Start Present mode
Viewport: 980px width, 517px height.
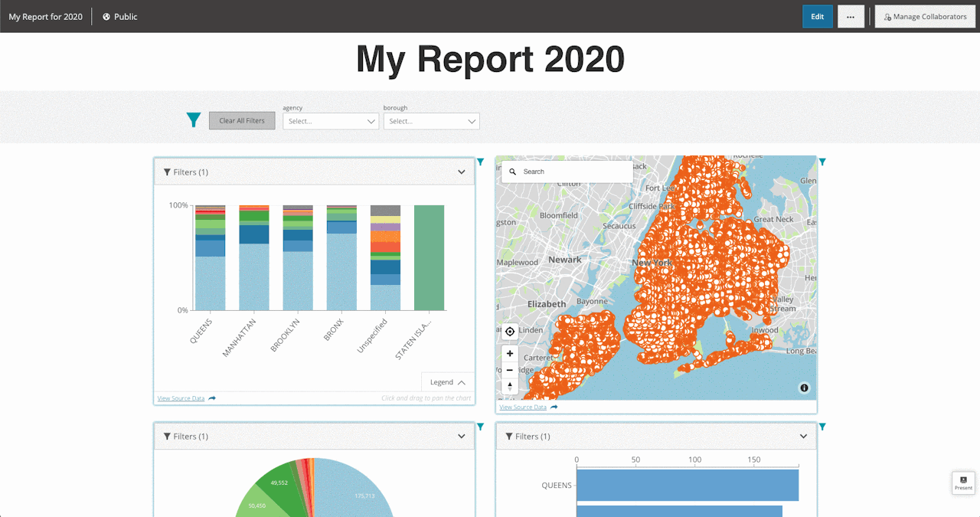coord(963,483)
